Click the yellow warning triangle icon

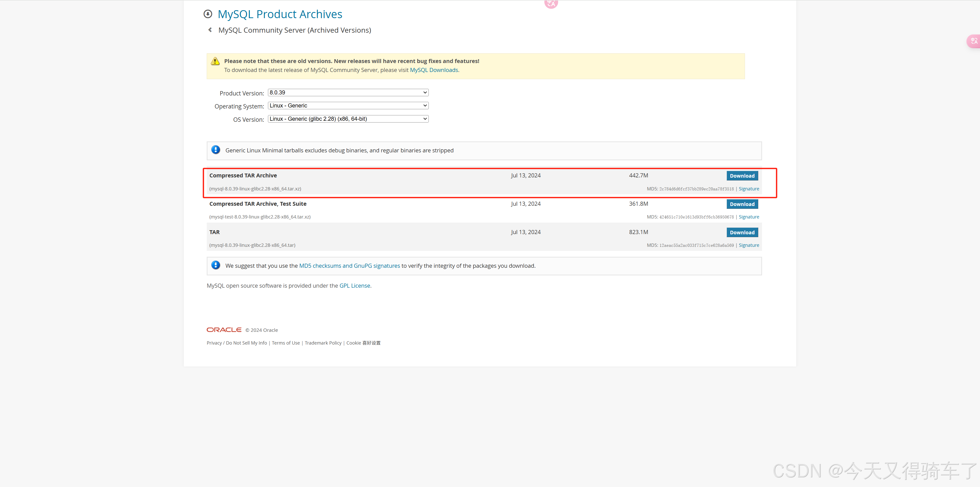click(x=215, y=61)
